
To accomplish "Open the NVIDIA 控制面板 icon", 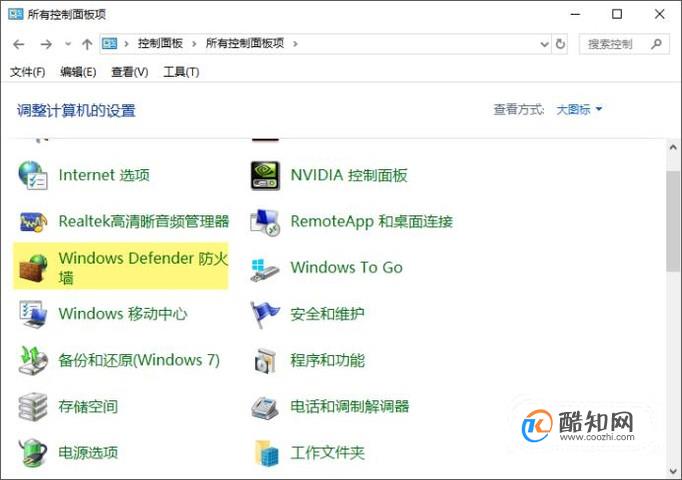I will (265, 176).
